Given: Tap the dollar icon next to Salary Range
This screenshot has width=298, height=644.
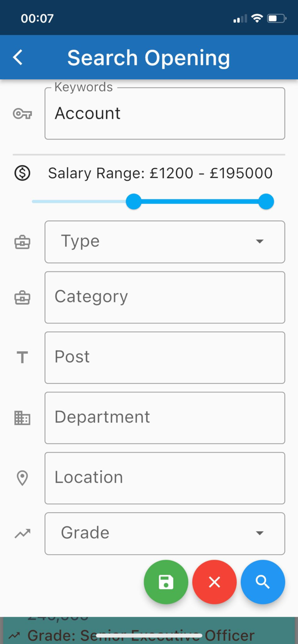Looking at the screenshot, I should click(22, 173).
